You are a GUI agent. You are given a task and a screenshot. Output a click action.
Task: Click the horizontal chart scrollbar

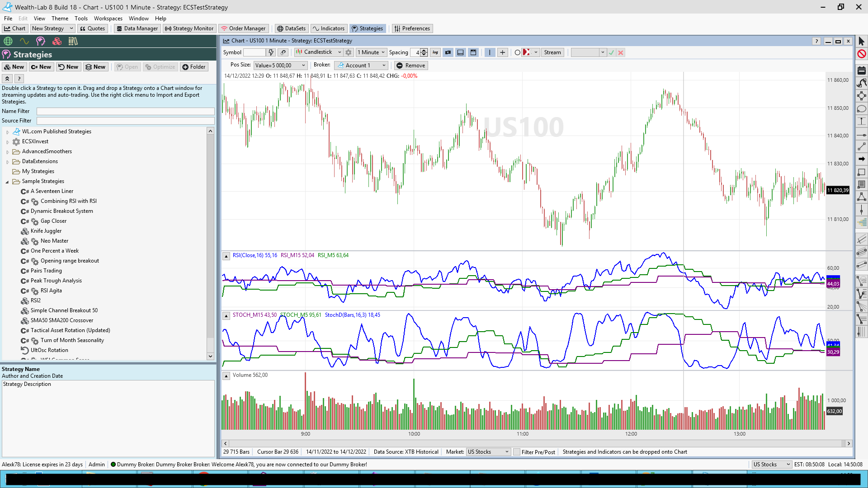(x=536, y=444)
